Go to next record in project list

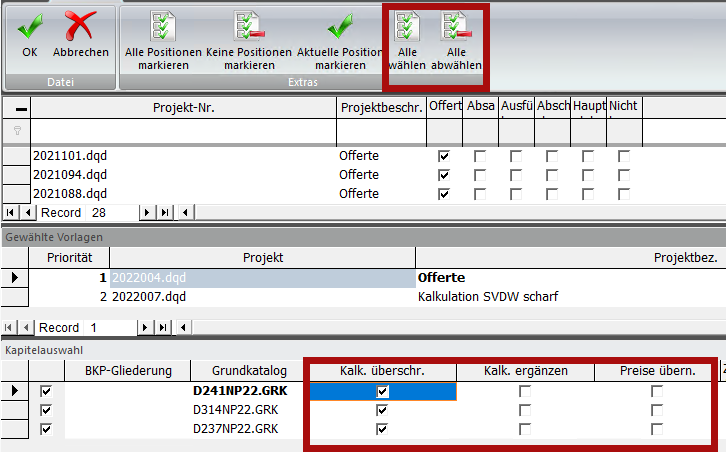[148, 213]
